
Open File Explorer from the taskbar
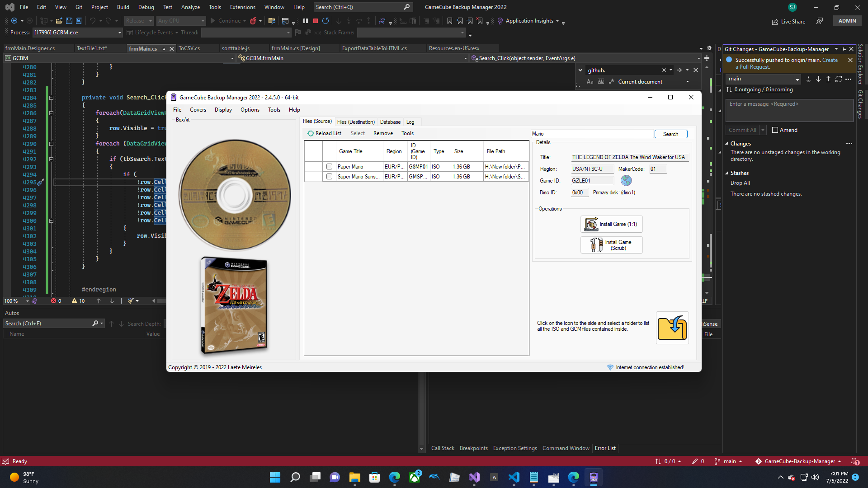tap(354, 477)
